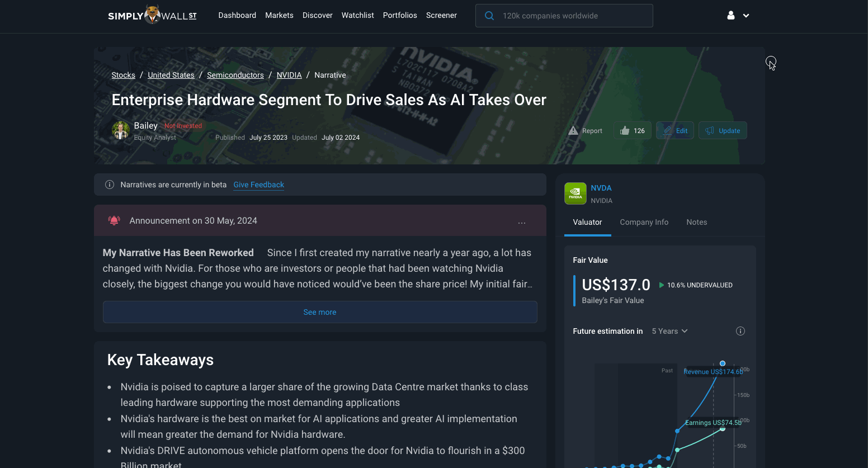The height and width of the screenshot is (468, 868).
Task: Click the US$137.0 fair value figure
Action: pos(616,285)
